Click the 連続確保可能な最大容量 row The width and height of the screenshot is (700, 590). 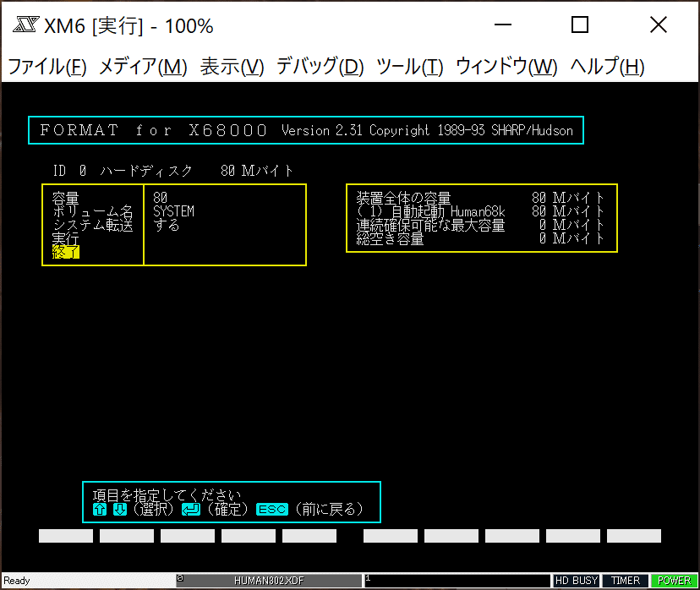pyautogui.click(x=480, y=225)
